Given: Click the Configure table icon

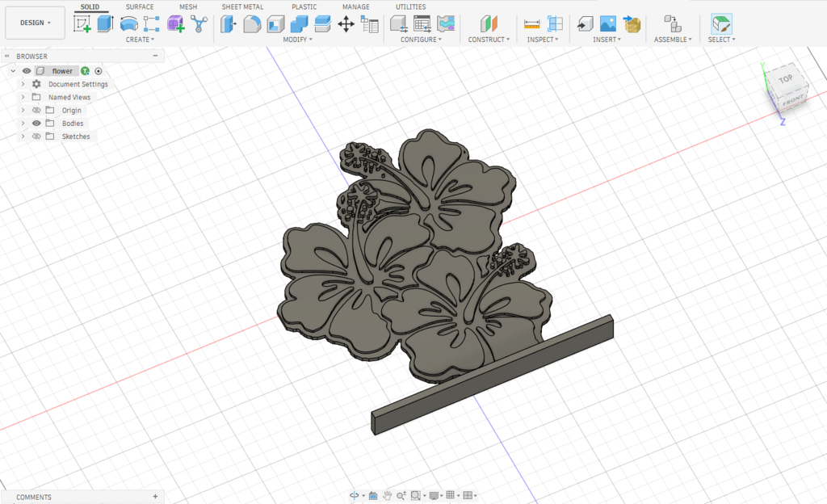Looking at the screenshot, I should pyautogui.click(x=422, y=23).
